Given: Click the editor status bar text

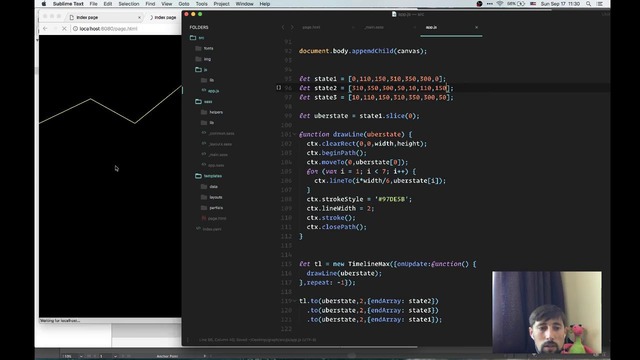Looking at the screenshot, I should point(258,340).
